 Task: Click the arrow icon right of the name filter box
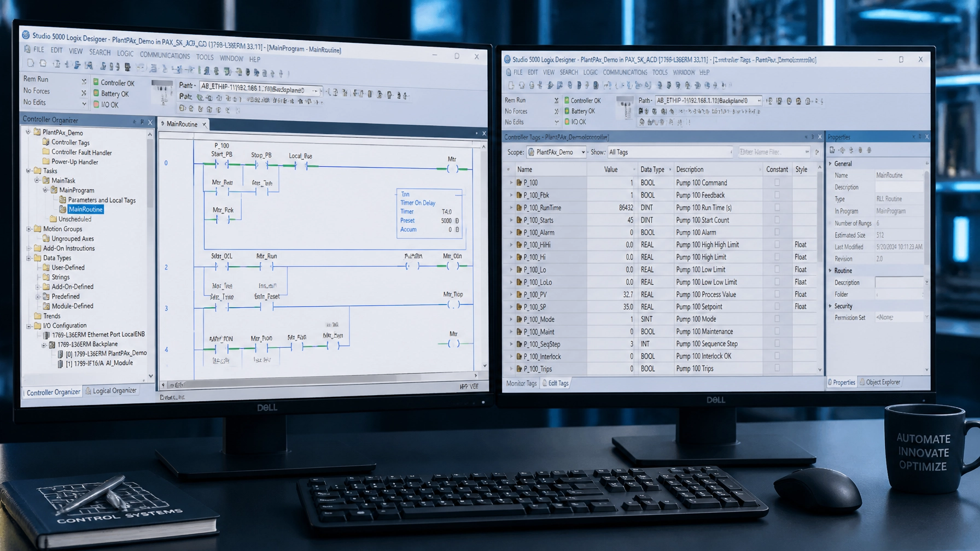pyautogui.click(x=817, y=153)
